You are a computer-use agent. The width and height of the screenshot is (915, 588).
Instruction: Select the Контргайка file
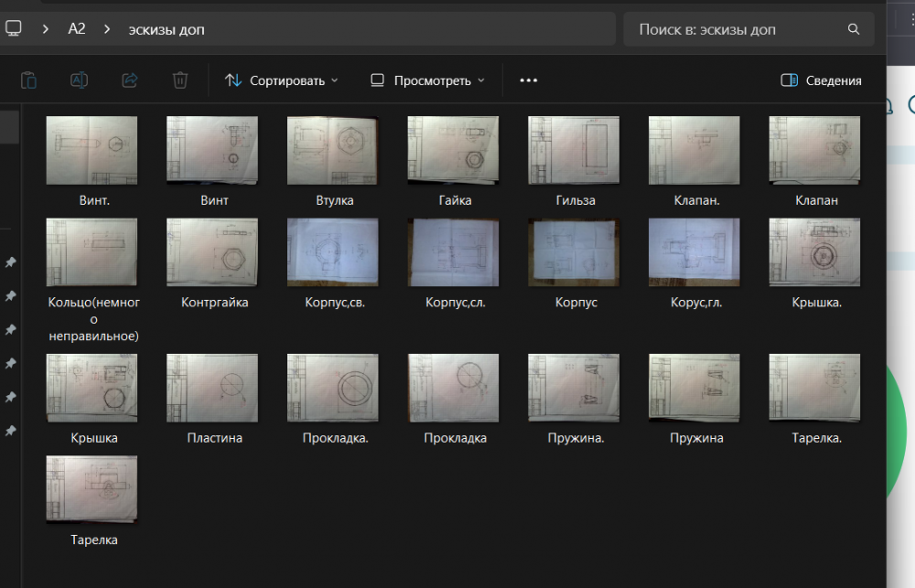click(212, 252)
